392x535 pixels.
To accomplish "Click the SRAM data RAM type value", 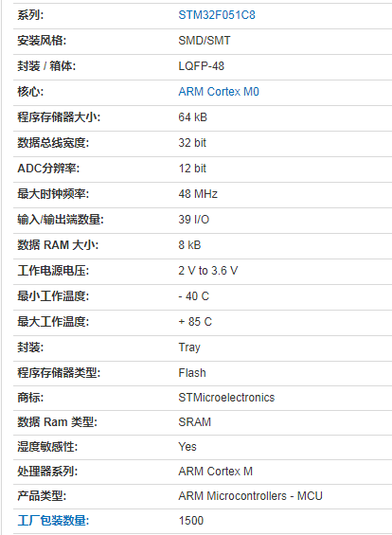I will tap(195, 422).
